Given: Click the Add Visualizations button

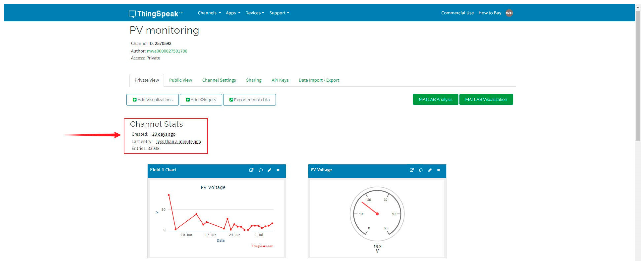Looking at the screenshot, I should click(x=152, y=100).
